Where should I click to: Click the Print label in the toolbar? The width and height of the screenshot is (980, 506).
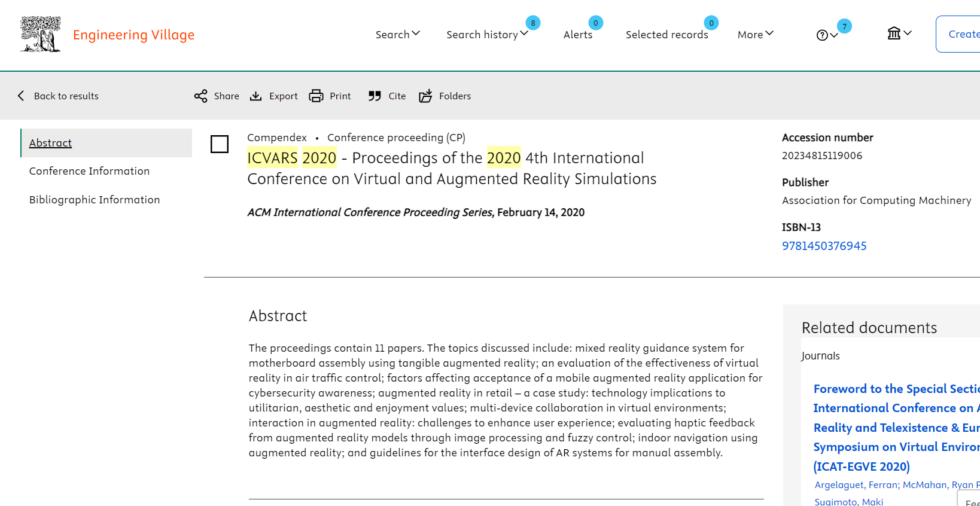pos(340,96)
